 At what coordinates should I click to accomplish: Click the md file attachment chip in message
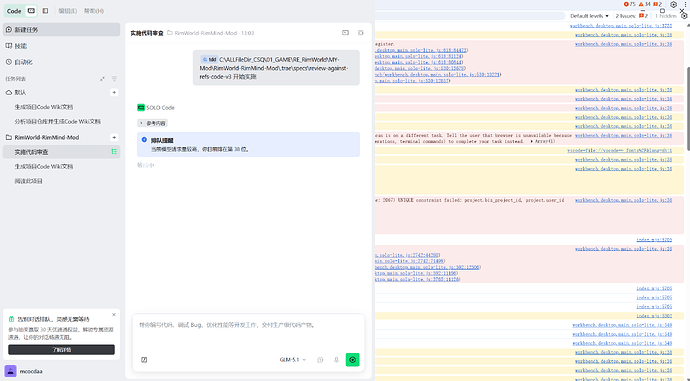coord(209,59)
